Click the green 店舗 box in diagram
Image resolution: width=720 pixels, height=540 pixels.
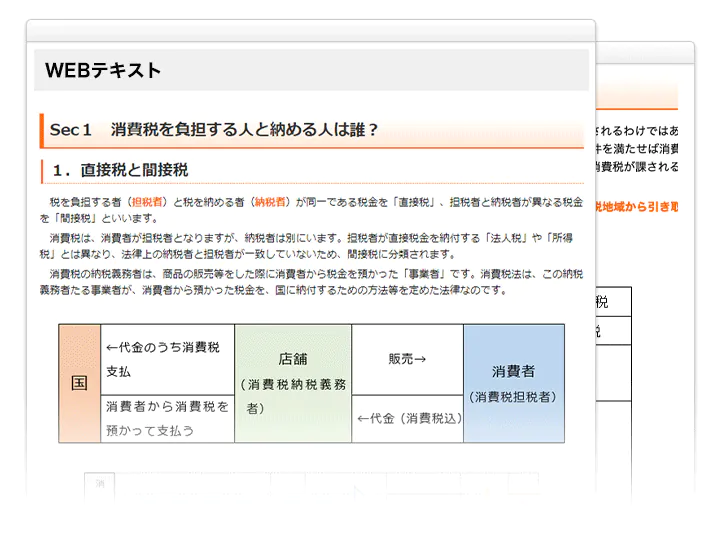pyautogui.click(x=293, y=383)
